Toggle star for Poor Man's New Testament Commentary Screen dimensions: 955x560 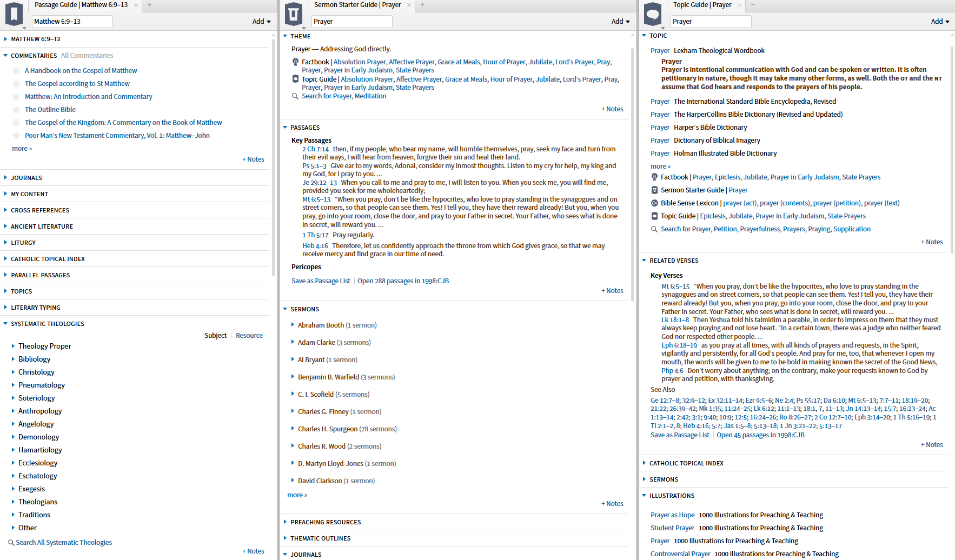click(16, 136)
